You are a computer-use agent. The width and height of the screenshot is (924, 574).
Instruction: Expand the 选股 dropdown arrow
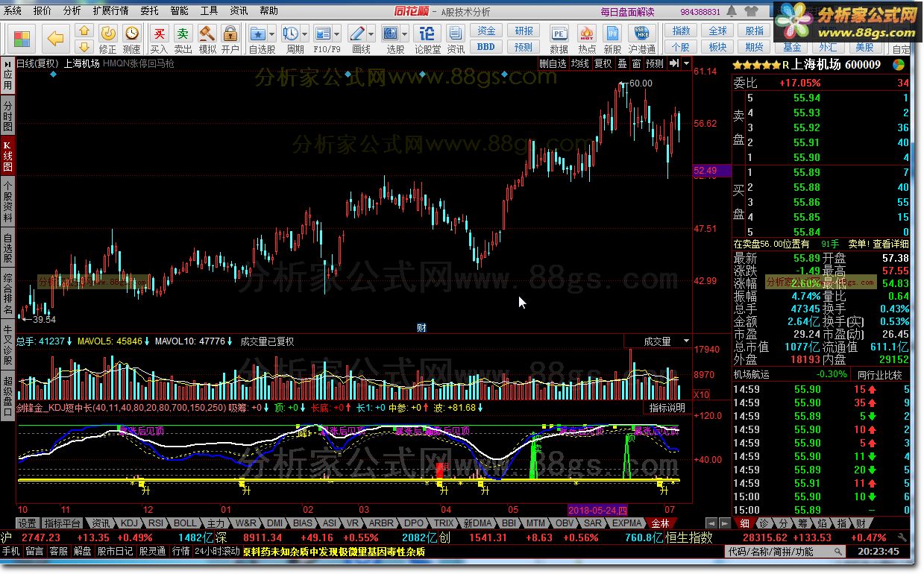coord(404,34)
